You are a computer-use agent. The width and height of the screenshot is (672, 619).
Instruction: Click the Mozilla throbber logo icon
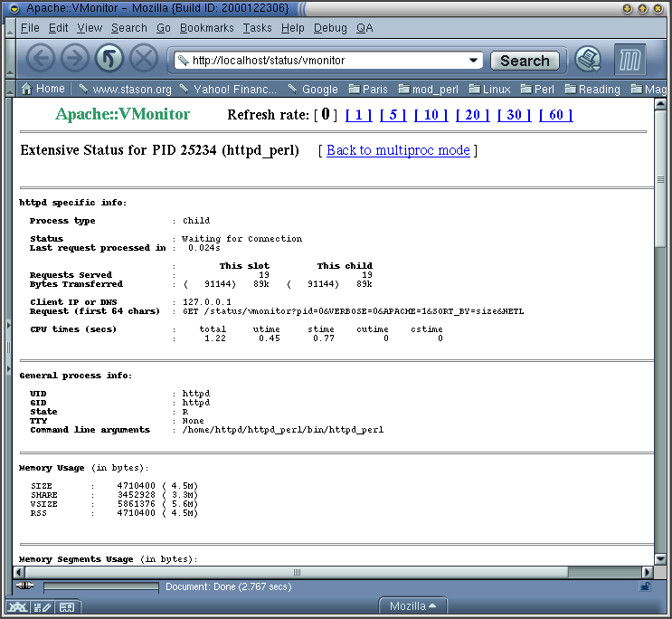[x=631, y=60]
